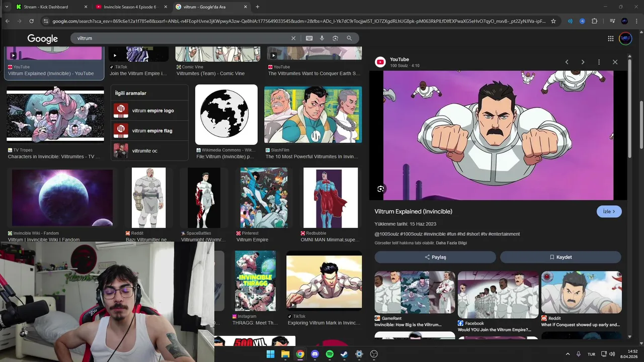
Task: Open Windows Start menu
Action: pyautogui.click(x=270, y=354)
